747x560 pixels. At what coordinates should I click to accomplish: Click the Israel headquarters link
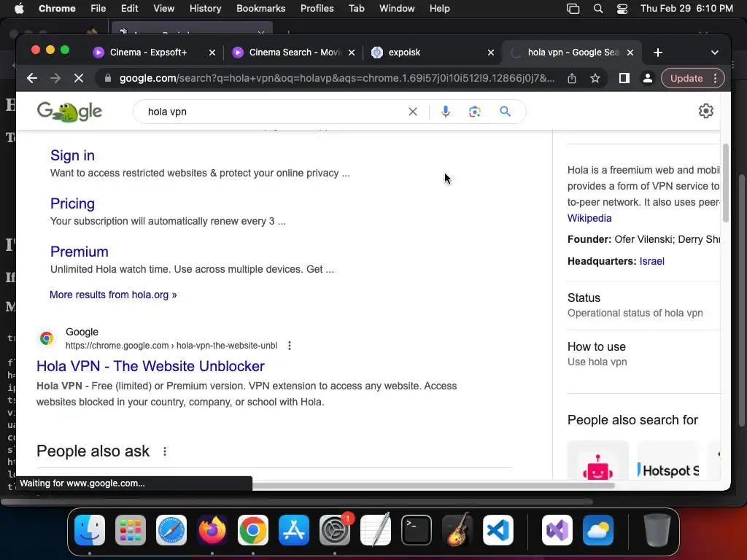pyautogui.click(x=651, y=261)
